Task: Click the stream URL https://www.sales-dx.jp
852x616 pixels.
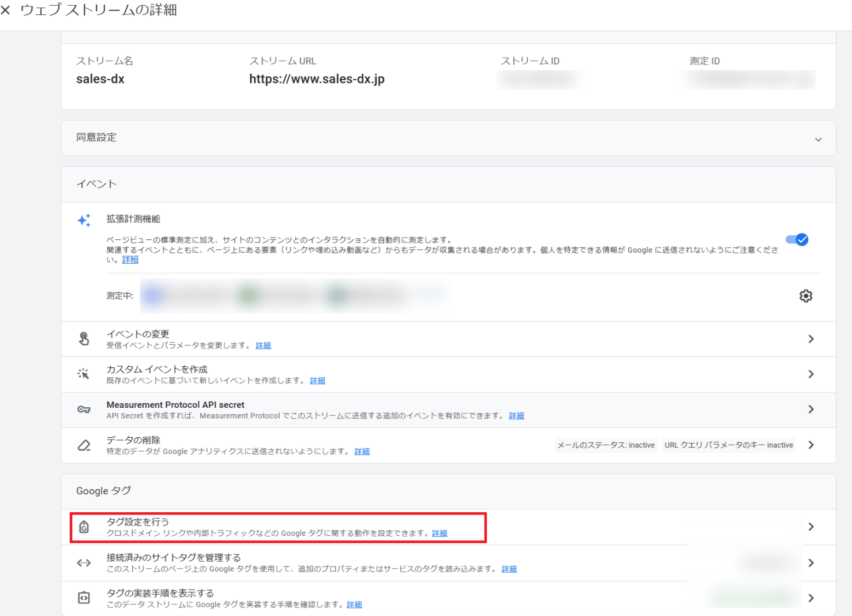Action: tap(317, 79)
